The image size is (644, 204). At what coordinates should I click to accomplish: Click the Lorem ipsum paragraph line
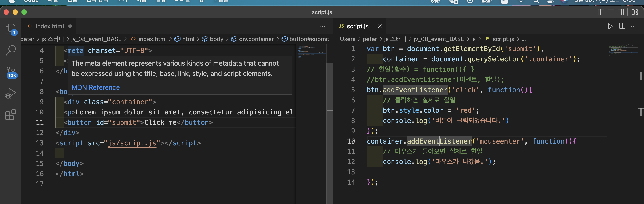[180, 112]
